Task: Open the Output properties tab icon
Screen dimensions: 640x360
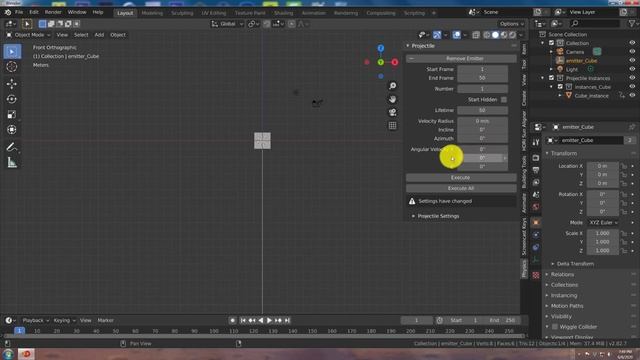Action: pyautogui.click(x=536, y=170)
